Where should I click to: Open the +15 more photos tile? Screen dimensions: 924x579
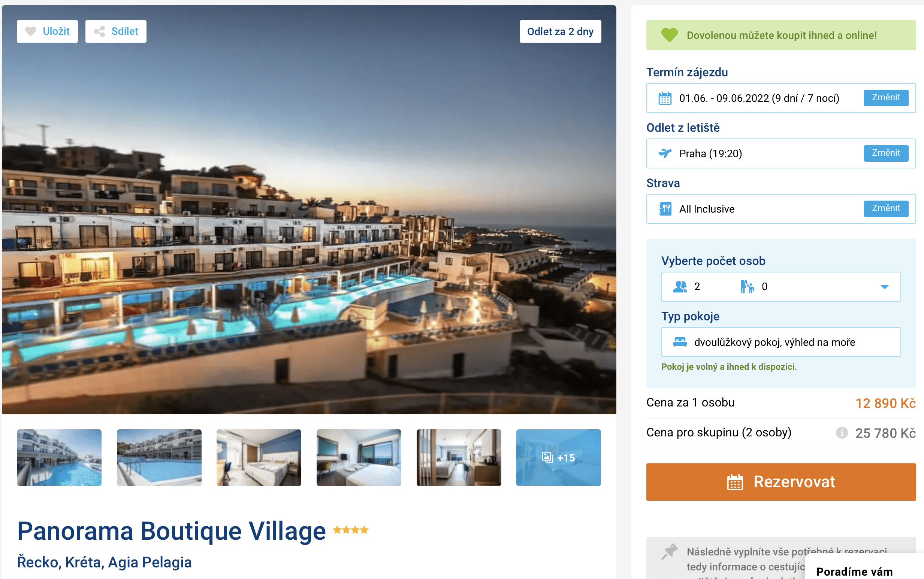pos(558,457)
